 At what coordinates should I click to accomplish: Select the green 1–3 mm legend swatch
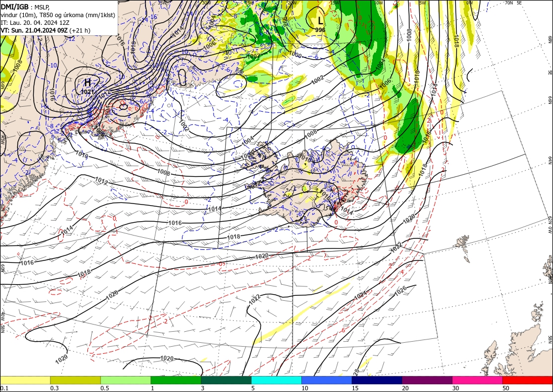(x=176, y=380)
